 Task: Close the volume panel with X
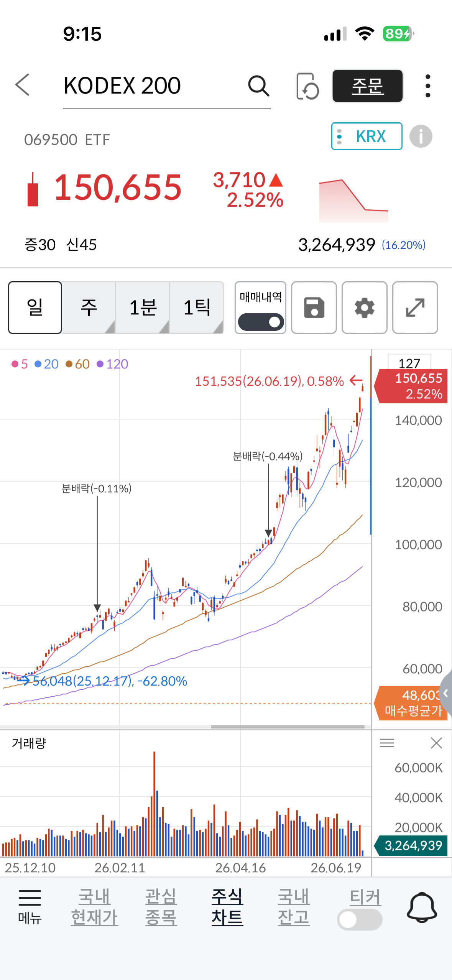pyautogui.click(x=436, y=743)
